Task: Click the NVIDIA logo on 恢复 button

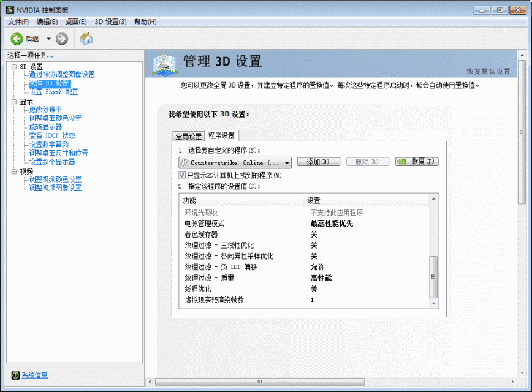Action: [401, 162]
